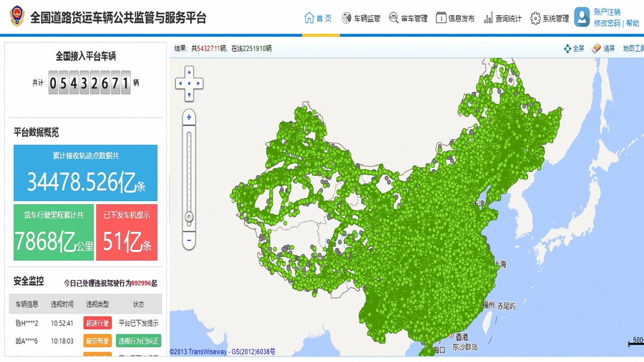Pan the map left with arrow control

(x=180, y=84)
